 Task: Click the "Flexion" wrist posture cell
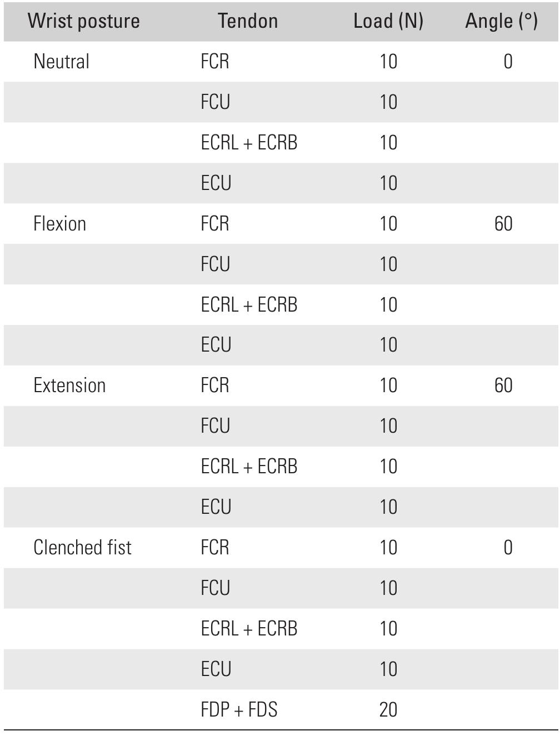(59, 224)
